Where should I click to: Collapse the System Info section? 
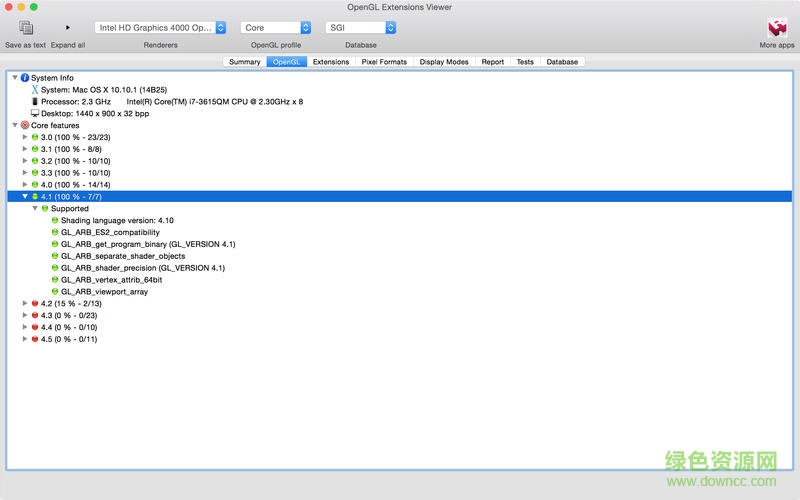pyautogui.click(x=14, y=77)
